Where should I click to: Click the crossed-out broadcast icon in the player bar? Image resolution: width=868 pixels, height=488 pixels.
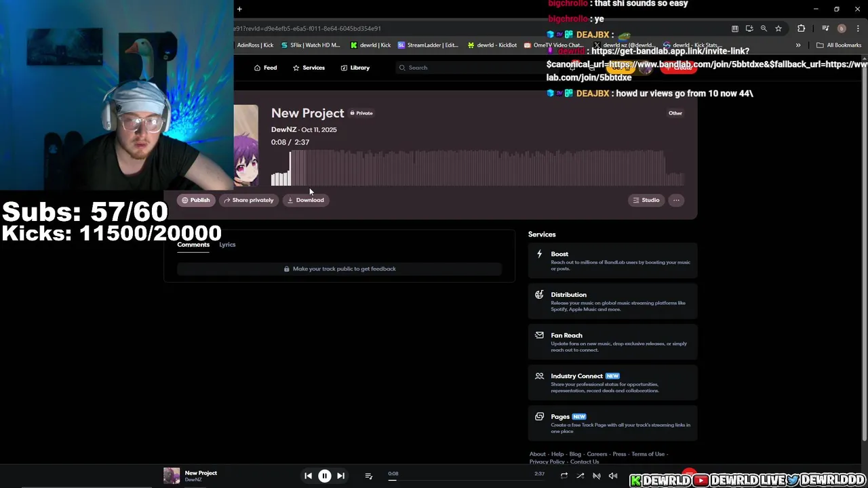[x=597, y=476]
